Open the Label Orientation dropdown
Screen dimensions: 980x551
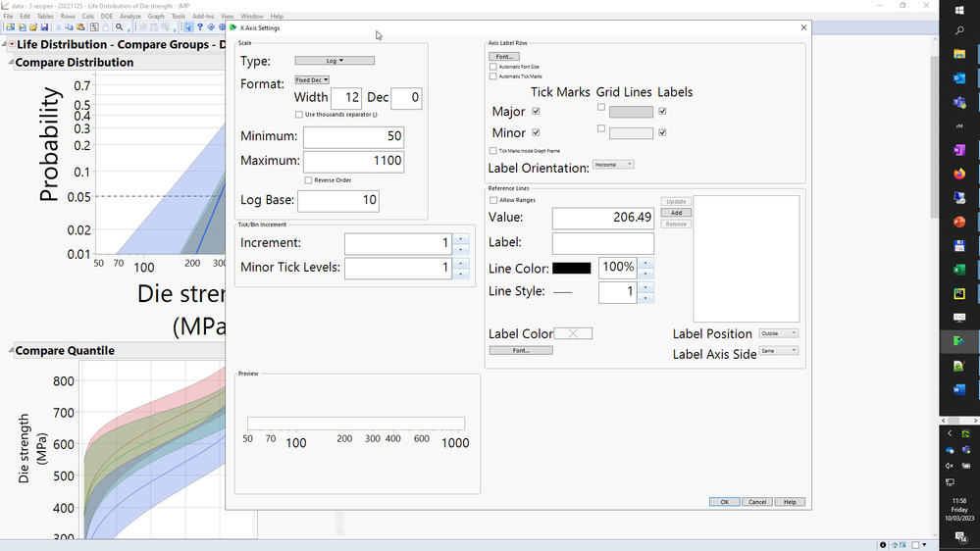(x=614, y=165)
